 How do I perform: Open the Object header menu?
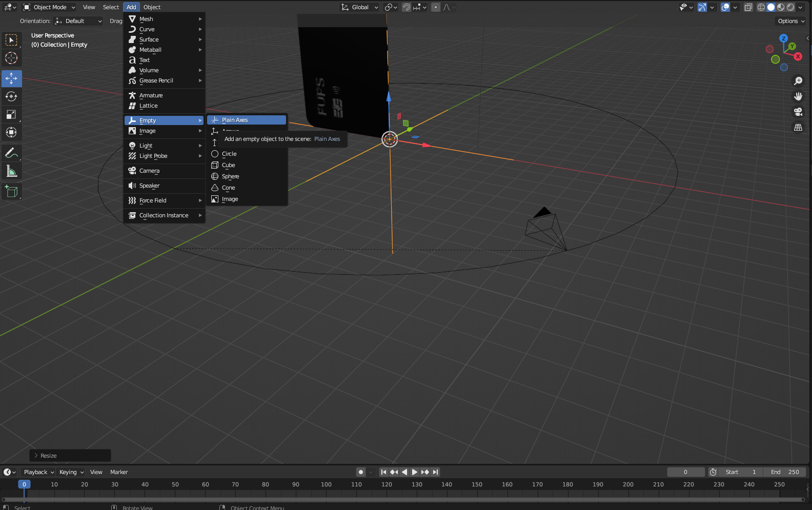tap(152, 7)
